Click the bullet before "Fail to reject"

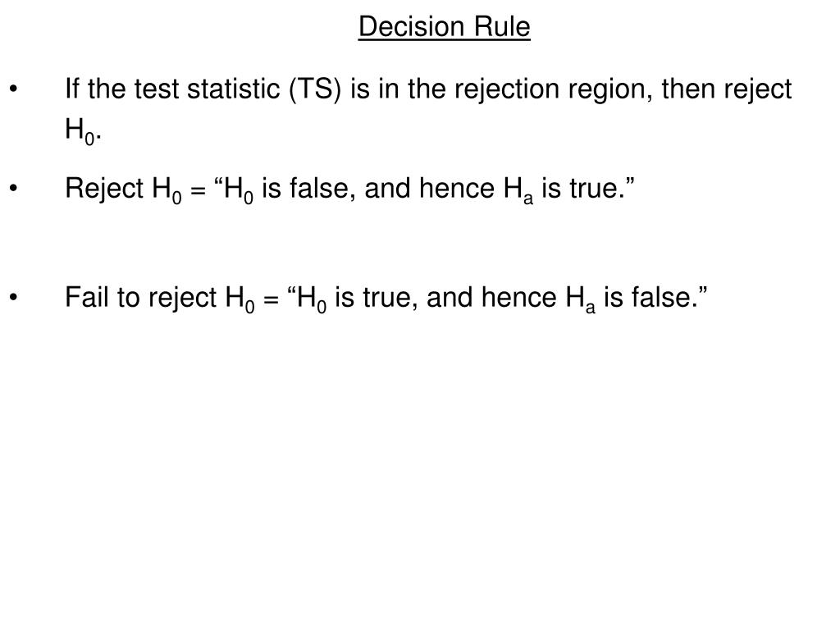(13, 297)
